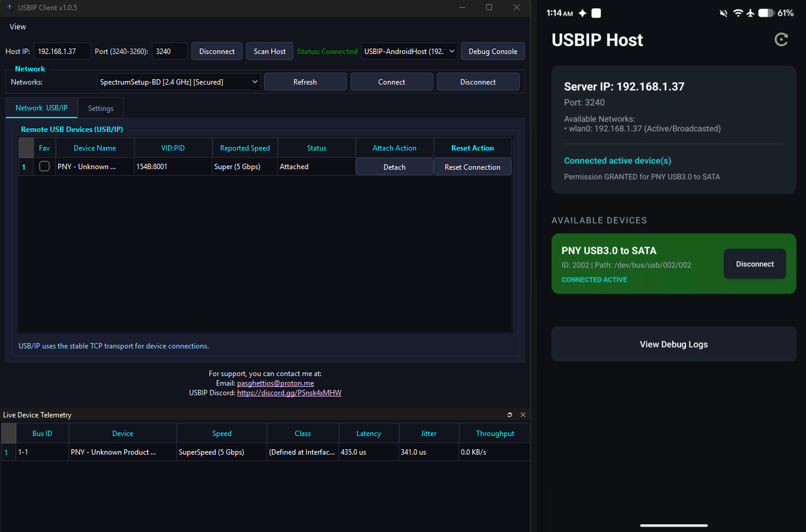Tap the battery icon in phone status bar
The height and width of the screenshot is (532, 806).
point(766,13)
